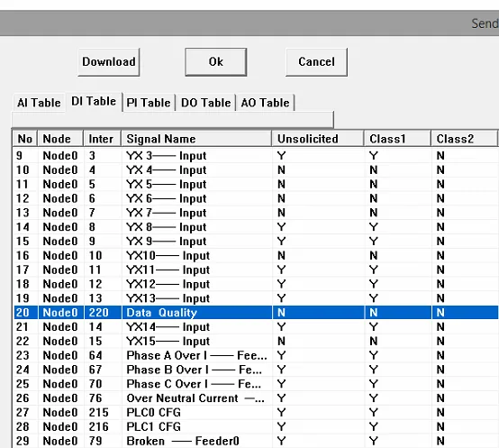Click the 'YX 9—— Input' signal name
The height and width of the screenshot is (448, 499).
point(166,242)
